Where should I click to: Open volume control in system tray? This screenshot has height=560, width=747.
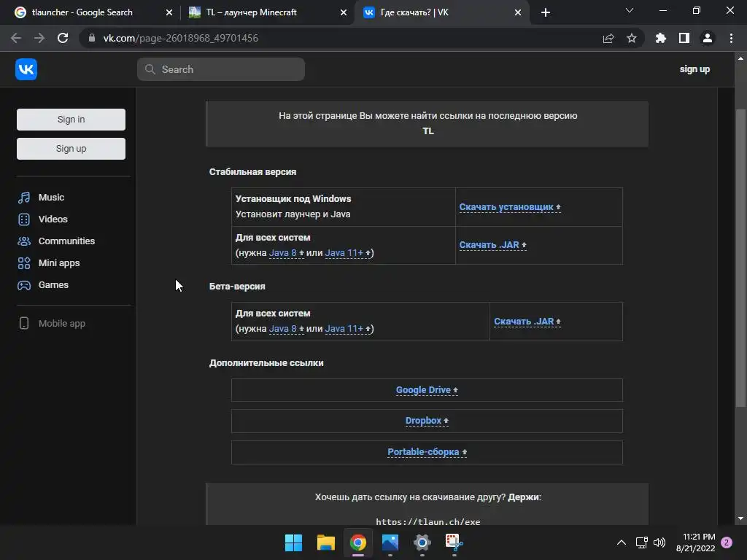[659, 542]
